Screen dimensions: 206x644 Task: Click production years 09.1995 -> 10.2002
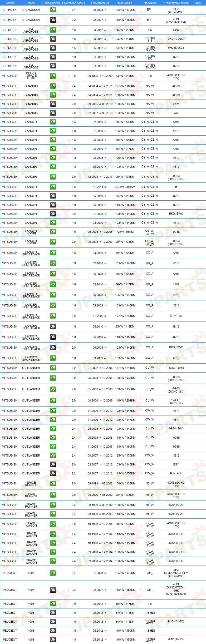[x=100, y=76]
